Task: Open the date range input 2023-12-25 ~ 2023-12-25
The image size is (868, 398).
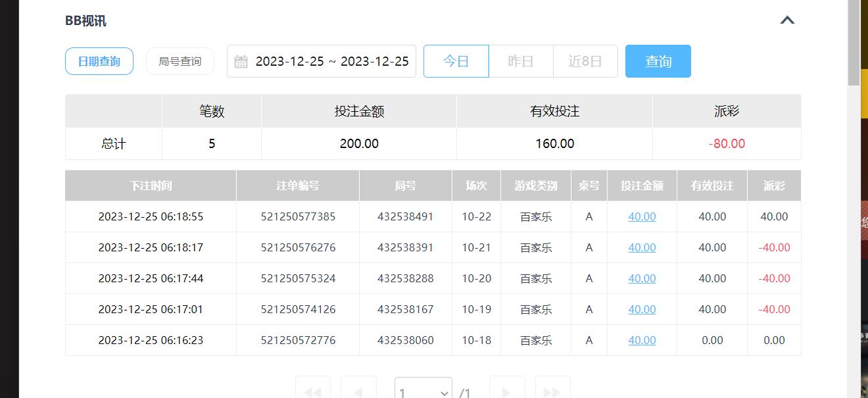Action: click(331, 61)
